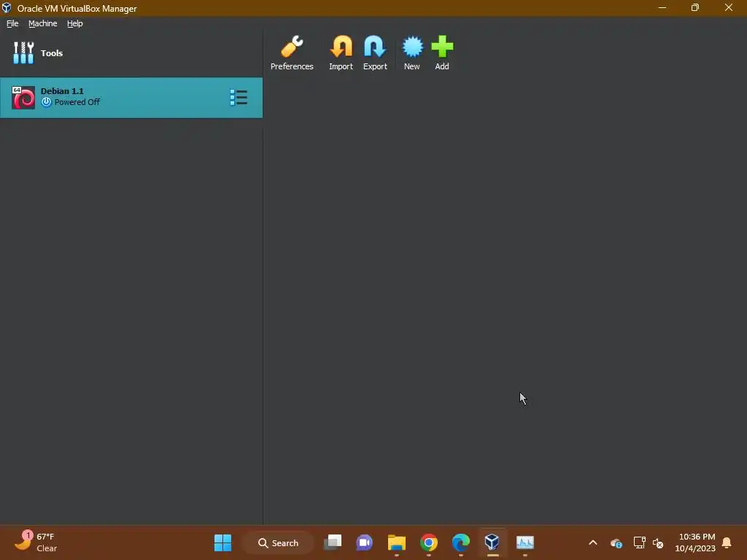Click the Export appliance icon
Screen dimensions: 747x560
click(x=375, y=52)
